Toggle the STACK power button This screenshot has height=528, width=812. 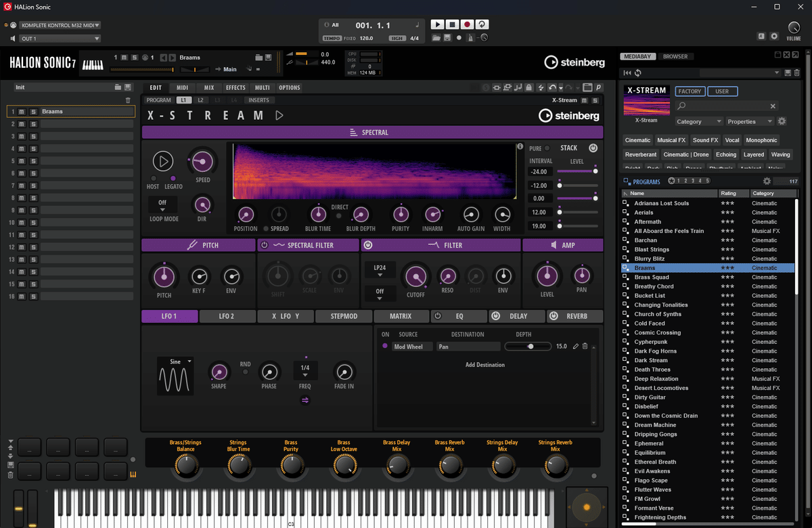tap(593, 148)
